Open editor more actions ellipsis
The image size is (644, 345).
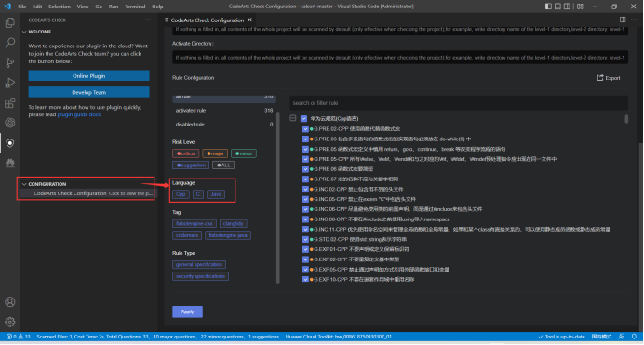(634, 20)
